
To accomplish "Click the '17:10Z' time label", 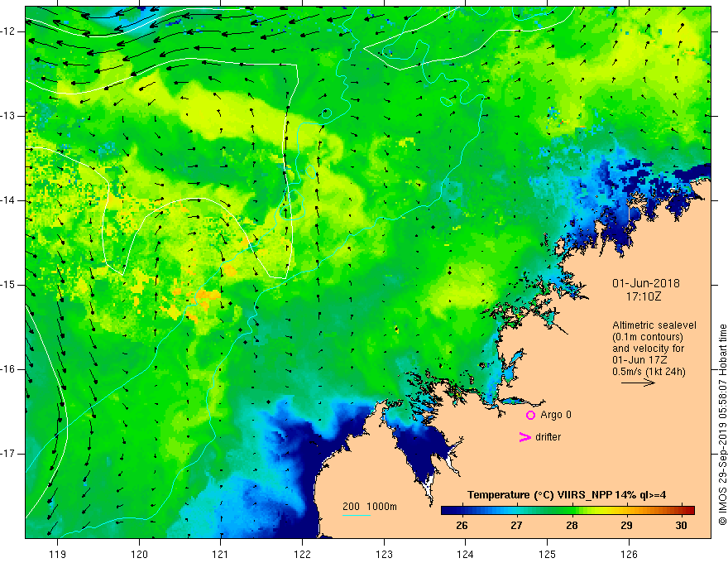I will 643,296.
